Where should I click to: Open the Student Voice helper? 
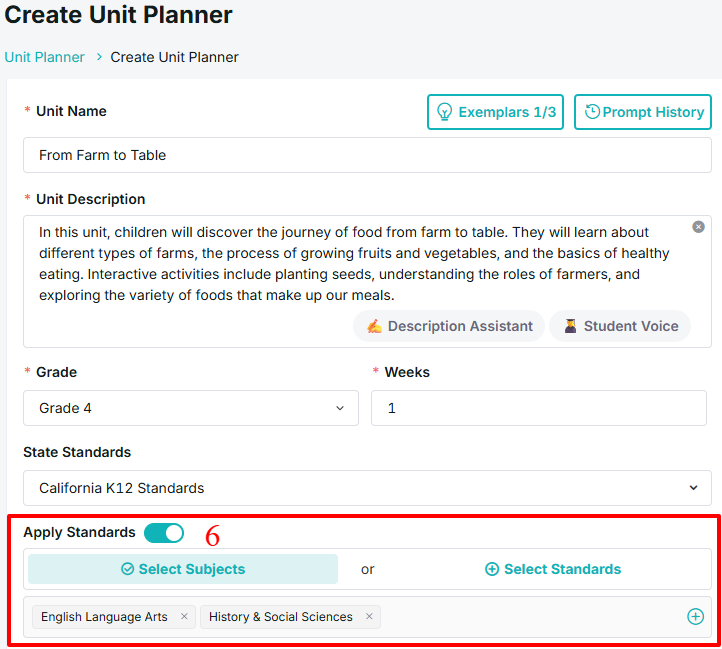[620, 326]
